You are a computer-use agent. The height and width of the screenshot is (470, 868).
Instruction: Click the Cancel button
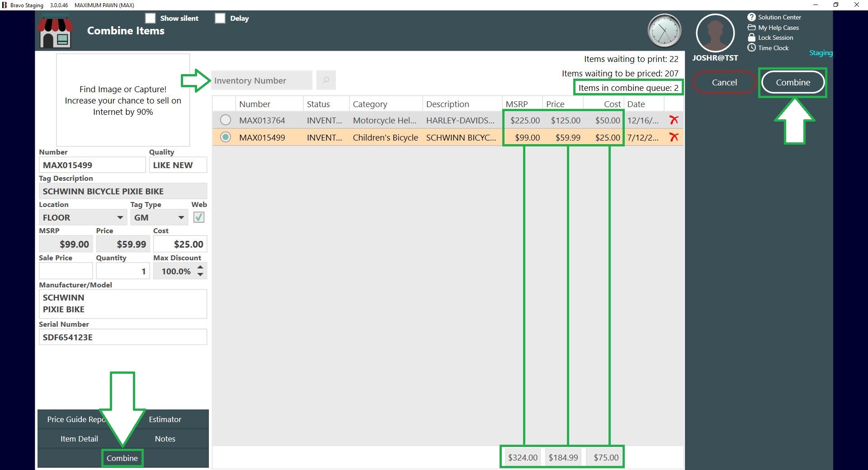(724, 82)
